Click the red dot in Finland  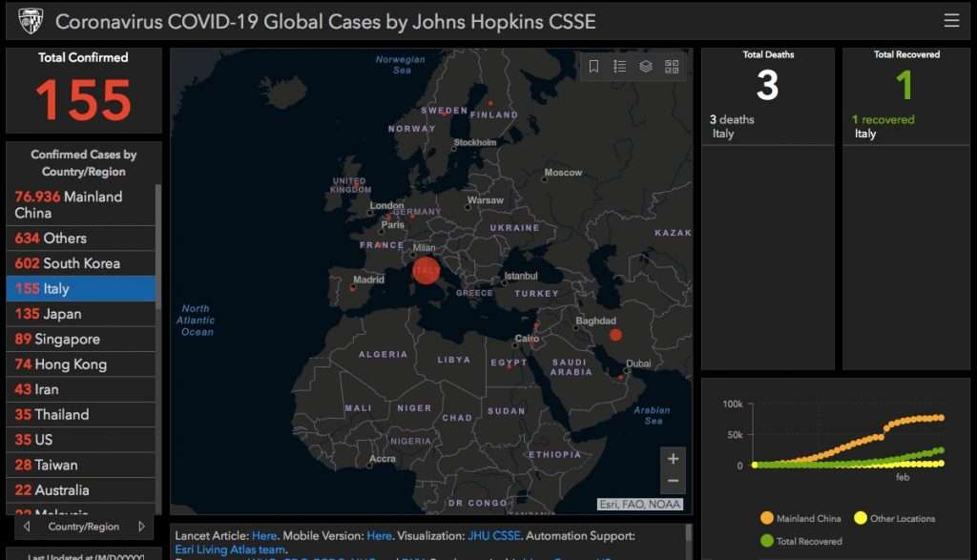(490, 103)
